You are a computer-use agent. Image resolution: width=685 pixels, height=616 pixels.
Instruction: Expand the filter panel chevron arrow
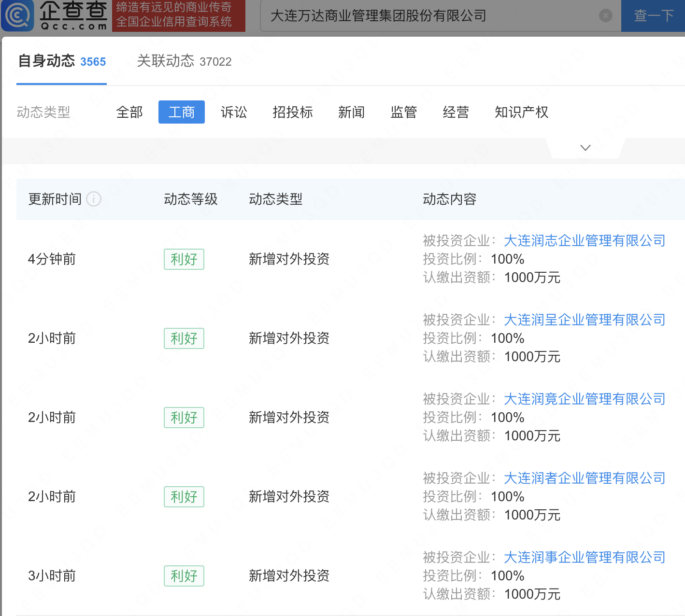click(x=585, y=148)
